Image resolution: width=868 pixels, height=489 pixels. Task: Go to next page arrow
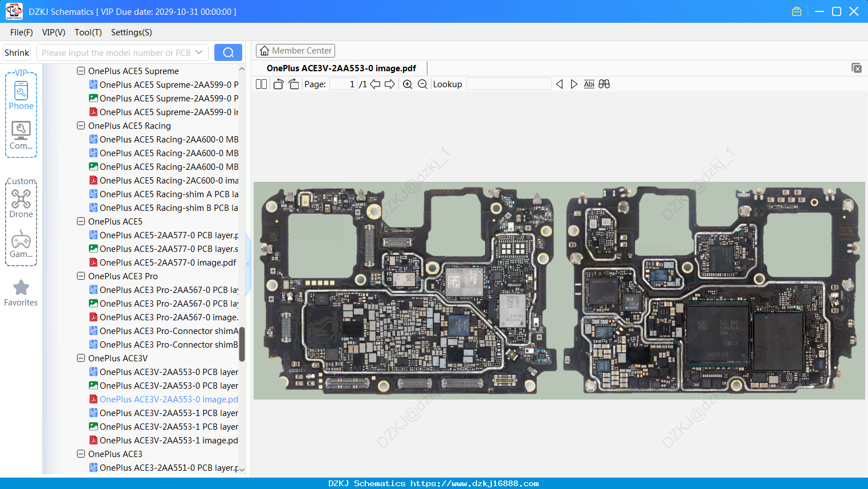click(x=390, y=84)
